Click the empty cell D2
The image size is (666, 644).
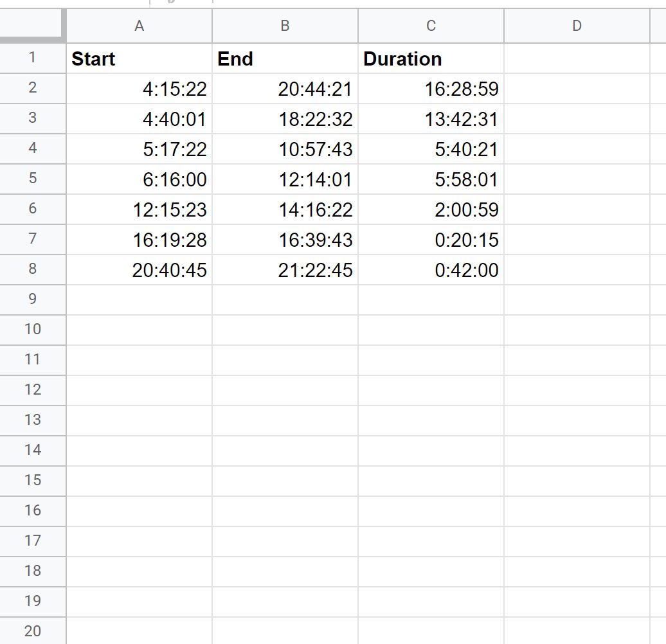pos(576,89)
